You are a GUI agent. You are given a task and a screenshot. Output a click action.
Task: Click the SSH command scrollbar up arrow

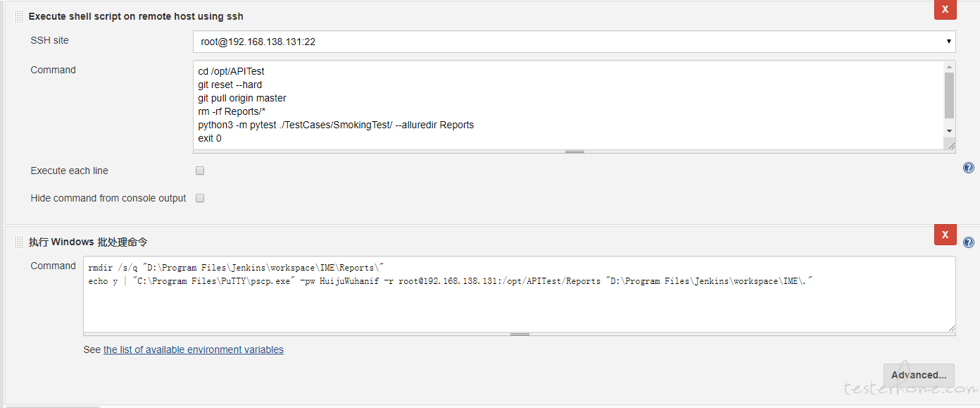(950, 66)
